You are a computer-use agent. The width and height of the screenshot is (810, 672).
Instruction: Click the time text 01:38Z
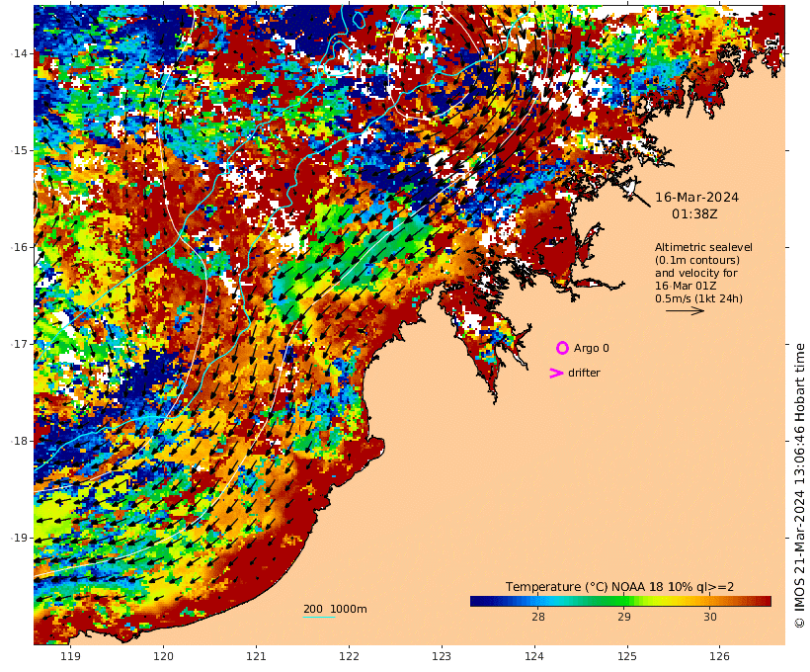[x=694, y=214]
